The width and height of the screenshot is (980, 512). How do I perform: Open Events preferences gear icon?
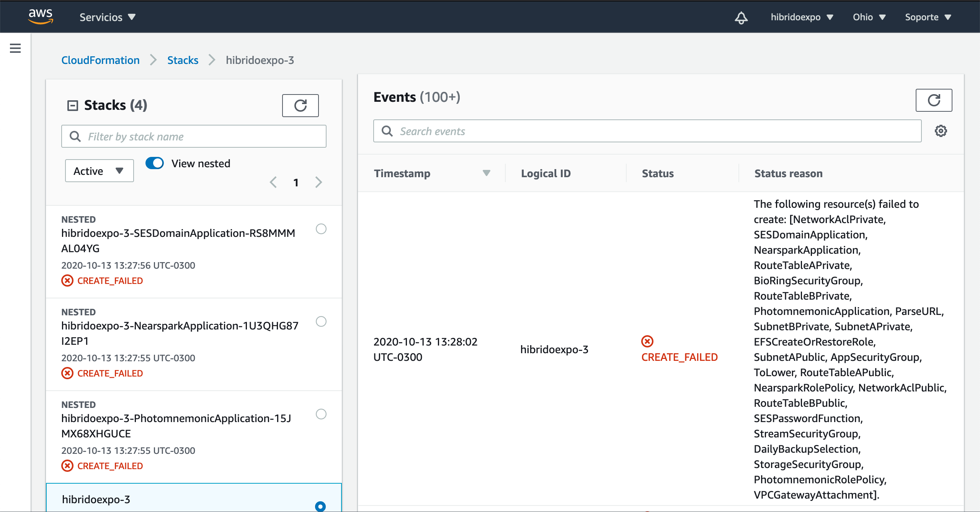click(x=941, y=131)
